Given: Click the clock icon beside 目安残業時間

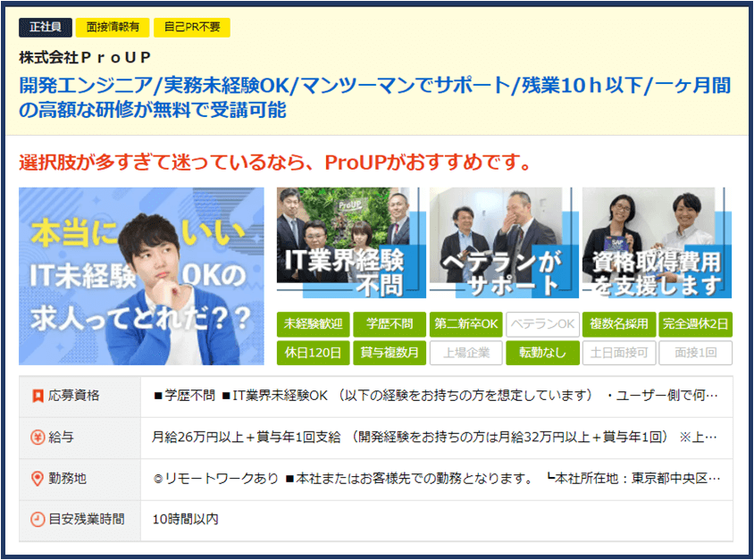Looking at the screenshot, I should (x=38, y=519).
